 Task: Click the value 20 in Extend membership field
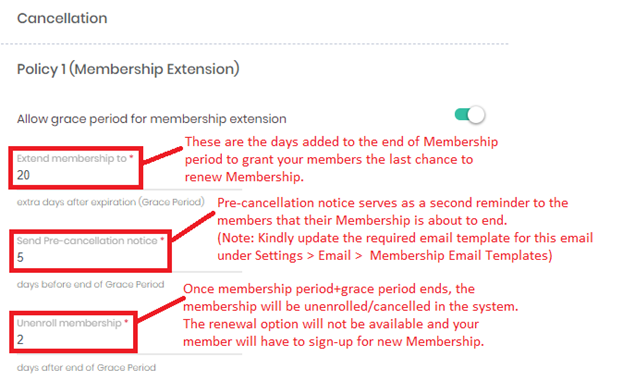tap(23, 175)
